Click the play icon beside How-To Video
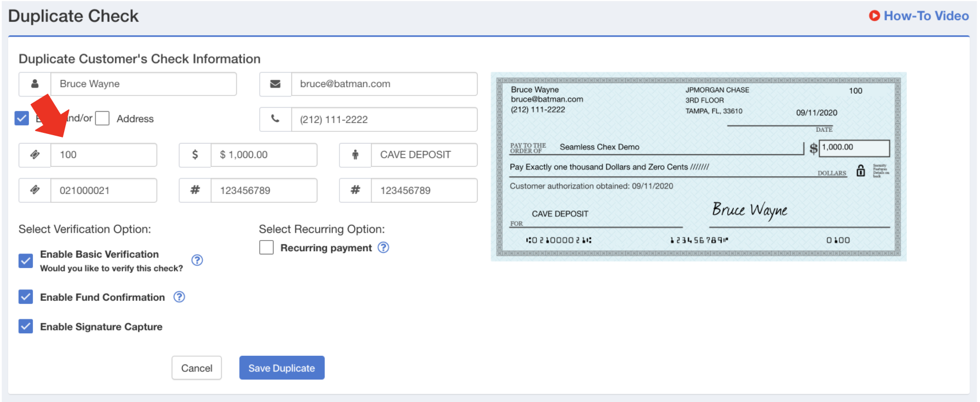 tap(874, 16)
